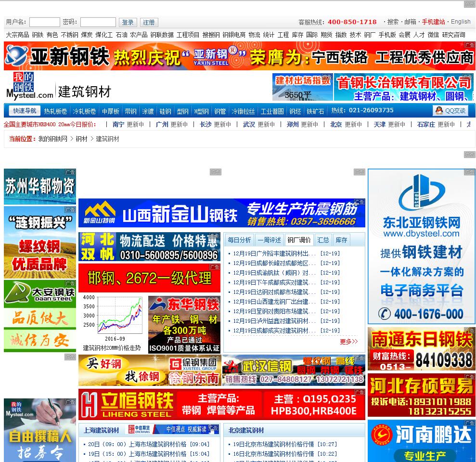Open 研究咨询 in top menu
Screen dimensions: 476x462
pos(453,35)
